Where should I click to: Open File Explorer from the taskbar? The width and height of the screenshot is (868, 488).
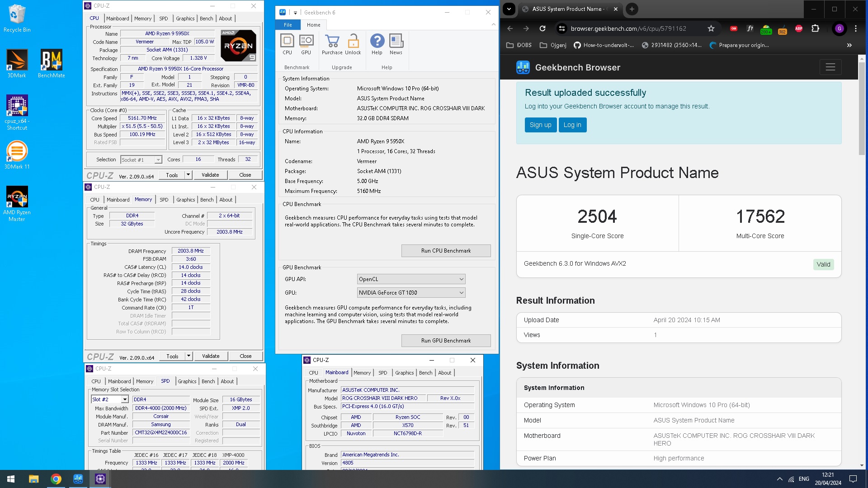[33, 479]
